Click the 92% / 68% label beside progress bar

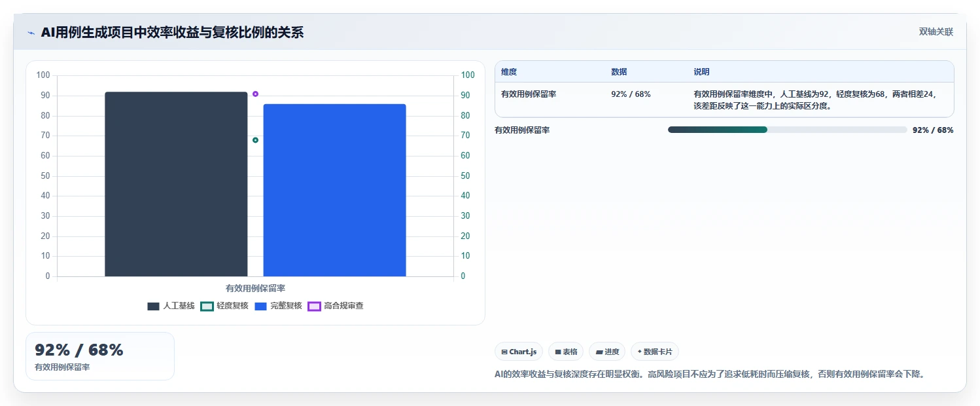(x=933, y=130)
